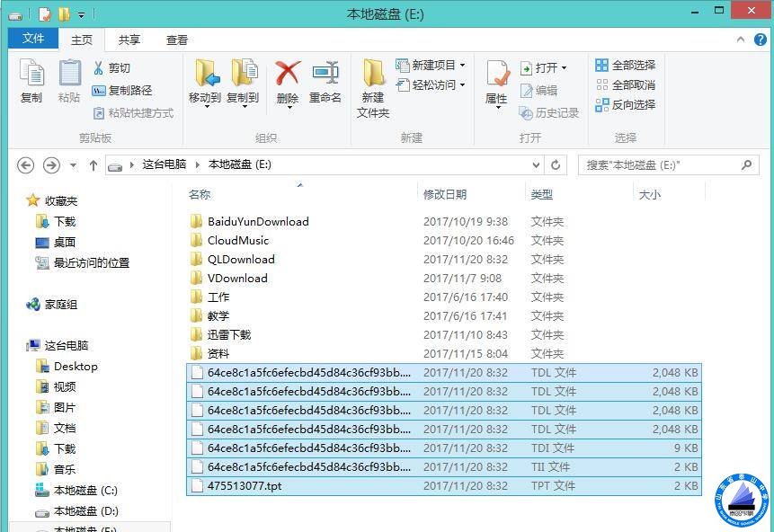Click the search box for 本地磁盘 (E:)
Screen dimensions: 774x532
click(x=661, y=165)
